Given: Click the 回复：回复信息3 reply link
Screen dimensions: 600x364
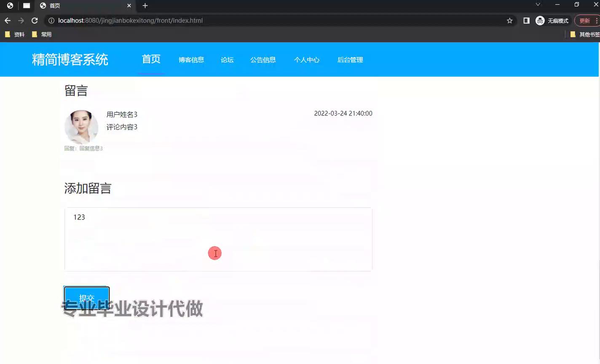Looking at the screenshot, I should point(83,148).
